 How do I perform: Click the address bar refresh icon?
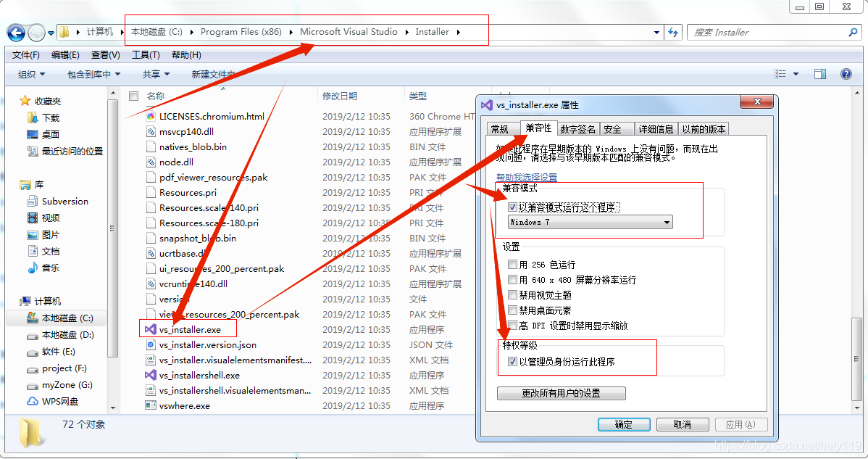click(x=673, y=32)
